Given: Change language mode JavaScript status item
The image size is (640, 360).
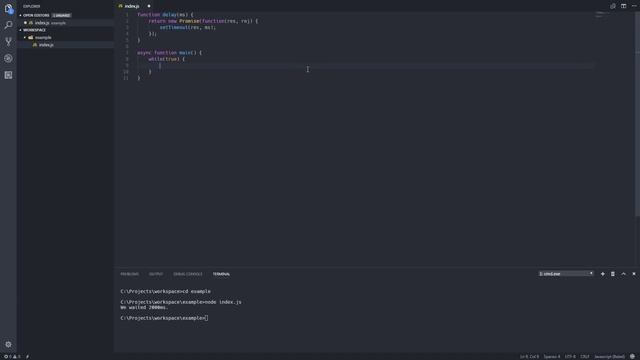Looking at the screenshot, I should (609, 356).
